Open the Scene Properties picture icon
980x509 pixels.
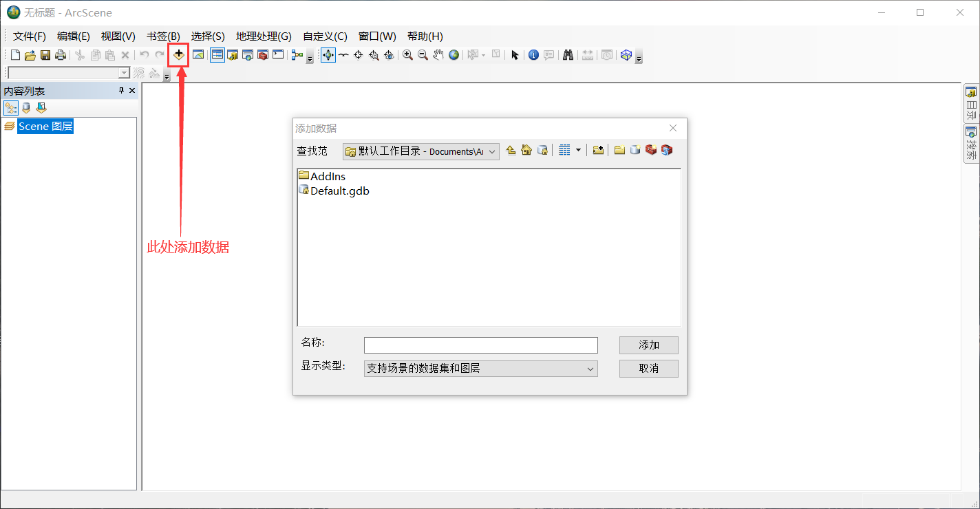198,55
